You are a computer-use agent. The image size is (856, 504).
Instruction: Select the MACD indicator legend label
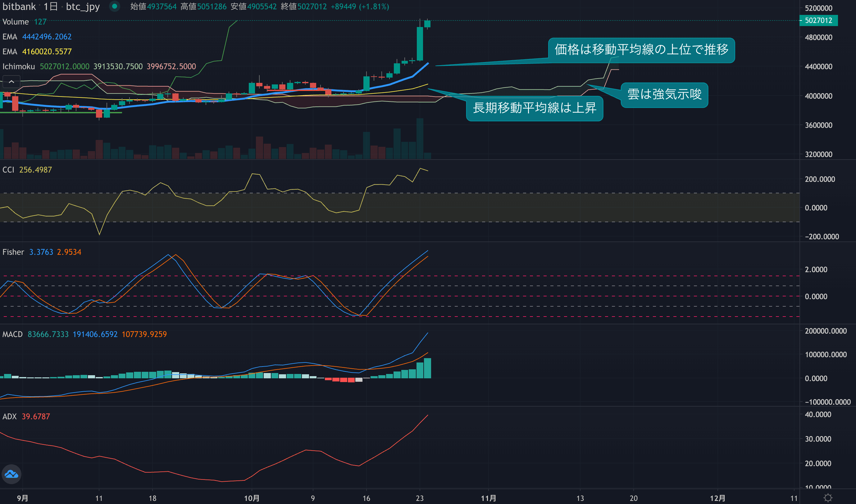(x=12, y=334)
